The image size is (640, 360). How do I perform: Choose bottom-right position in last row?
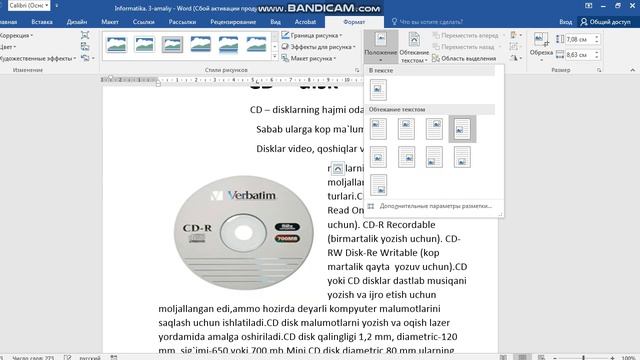pos(378,185)
